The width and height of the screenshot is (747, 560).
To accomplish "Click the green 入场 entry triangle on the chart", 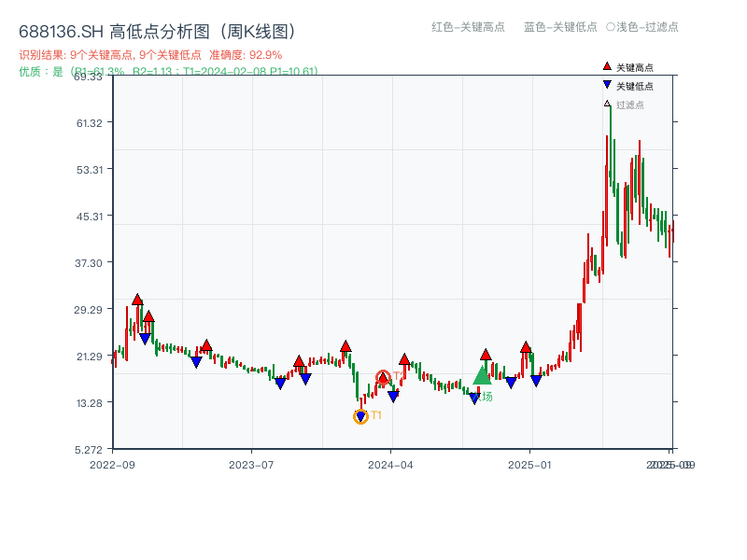I will point(482,377).
